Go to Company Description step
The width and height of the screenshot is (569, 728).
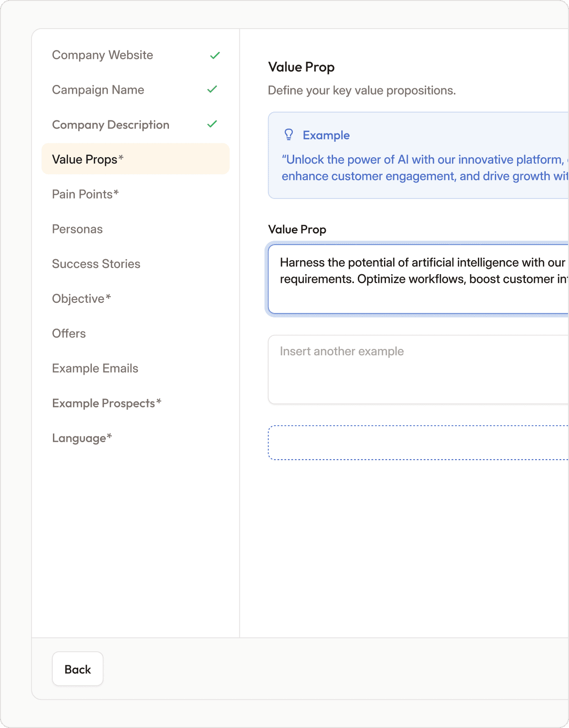pyautogui.click(x=135, y=125)
